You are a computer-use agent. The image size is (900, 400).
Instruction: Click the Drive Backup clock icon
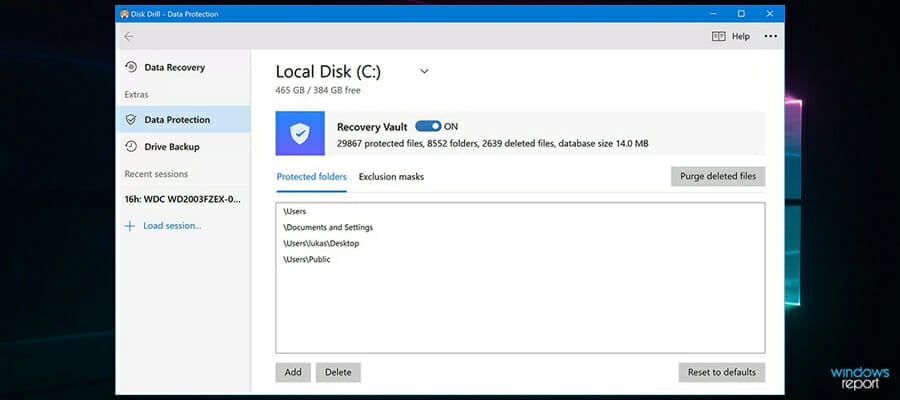(x=131, y=146)
